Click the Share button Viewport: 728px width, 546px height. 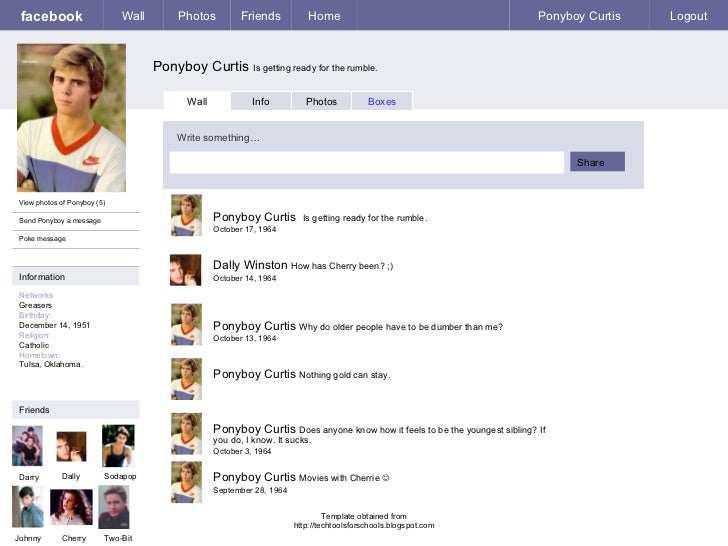(x=597, y=162)
